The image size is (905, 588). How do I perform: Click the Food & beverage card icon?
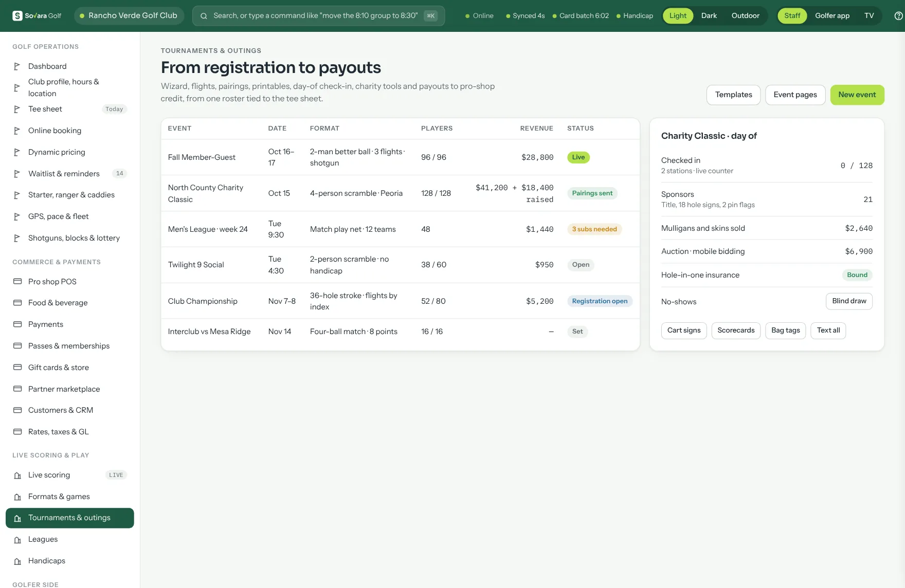17,303
